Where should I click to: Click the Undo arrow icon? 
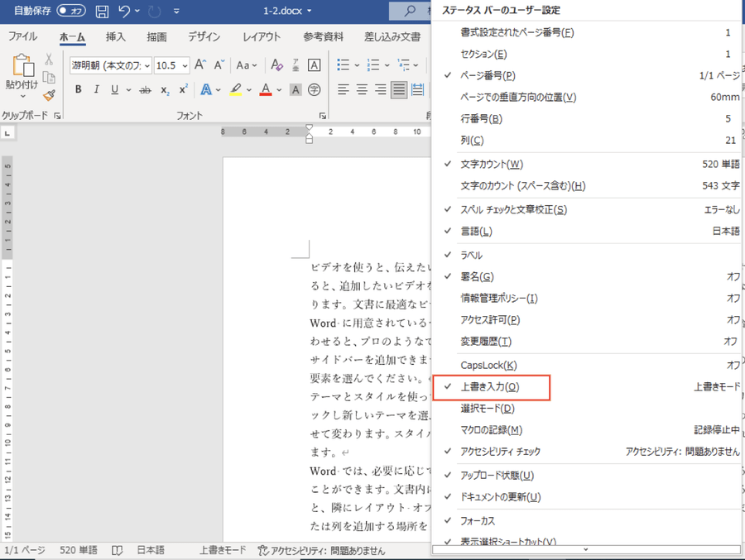124,11
